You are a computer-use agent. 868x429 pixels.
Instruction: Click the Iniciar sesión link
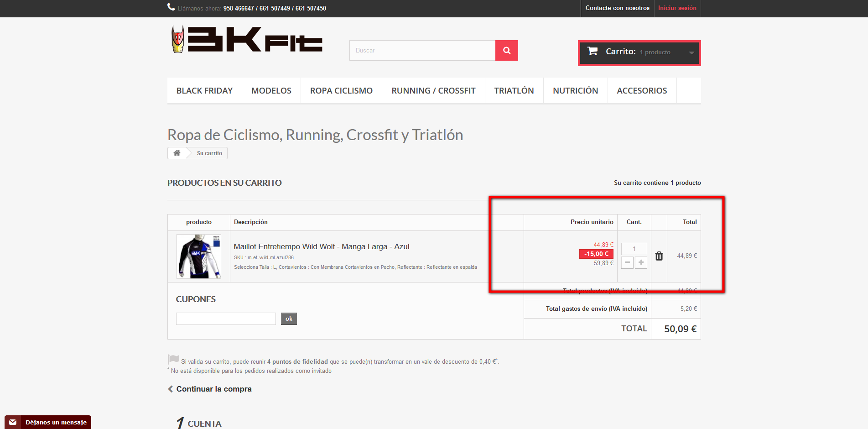(x=677, y=8)
